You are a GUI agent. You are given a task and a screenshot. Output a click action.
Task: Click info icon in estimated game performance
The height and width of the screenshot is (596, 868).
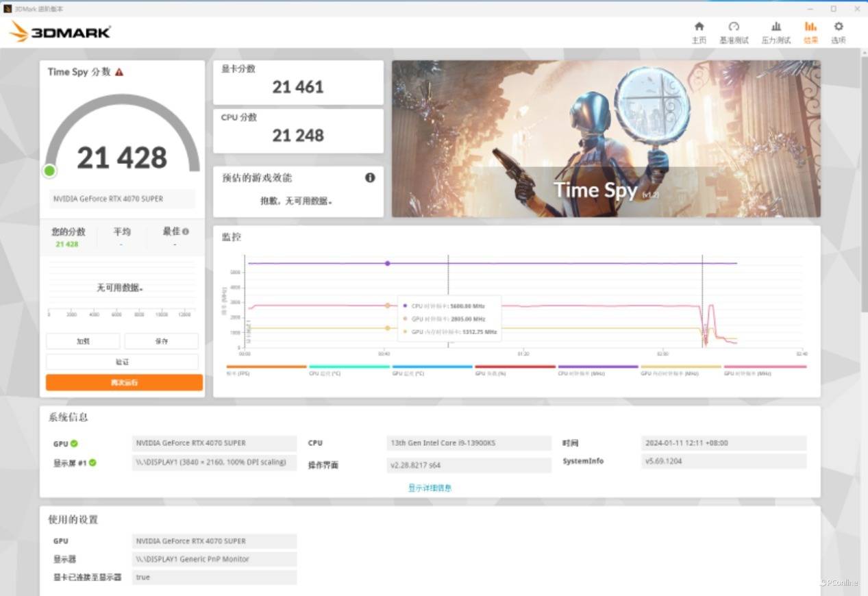click(370, 177)
